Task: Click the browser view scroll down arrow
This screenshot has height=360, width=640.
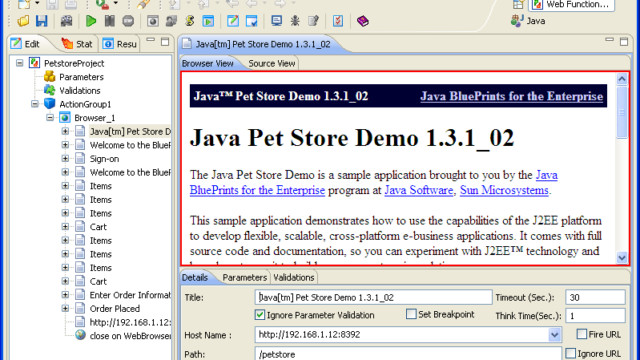Action: click(622, 258)
